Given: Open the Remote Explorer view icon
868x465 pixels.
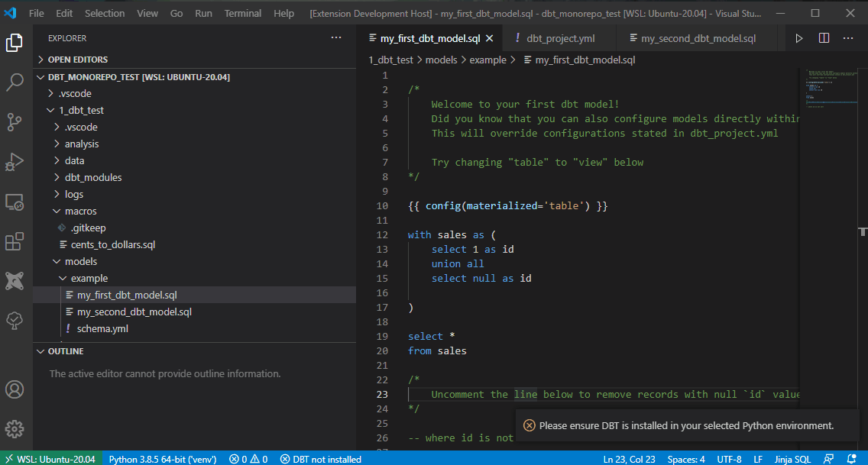Looking at the screenshot, I should click(x=15, y=202).
